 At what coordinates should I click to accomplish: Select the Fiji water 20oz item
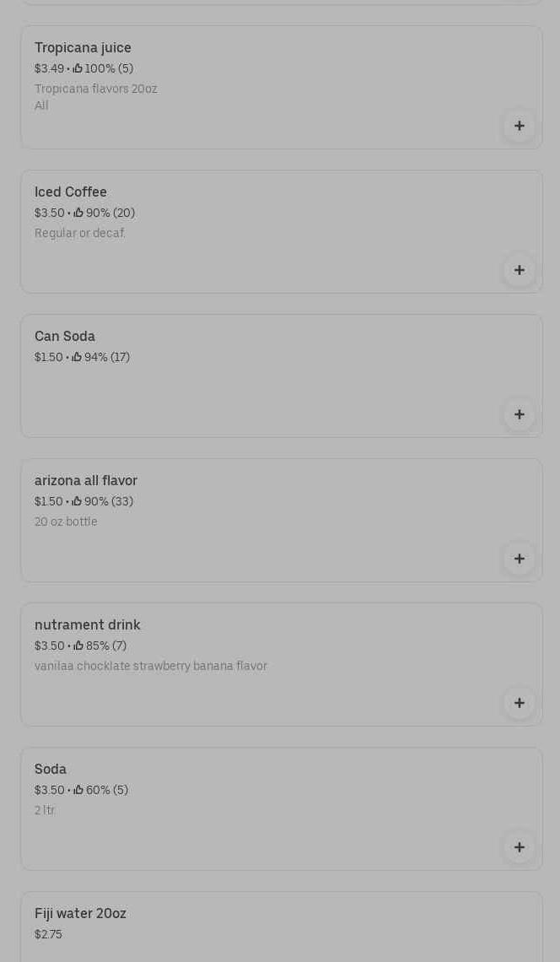click(x=80, y=914)
